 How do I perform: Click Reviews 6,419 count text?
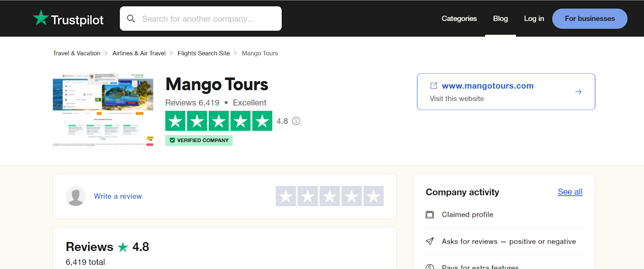(x=192, y=103)
